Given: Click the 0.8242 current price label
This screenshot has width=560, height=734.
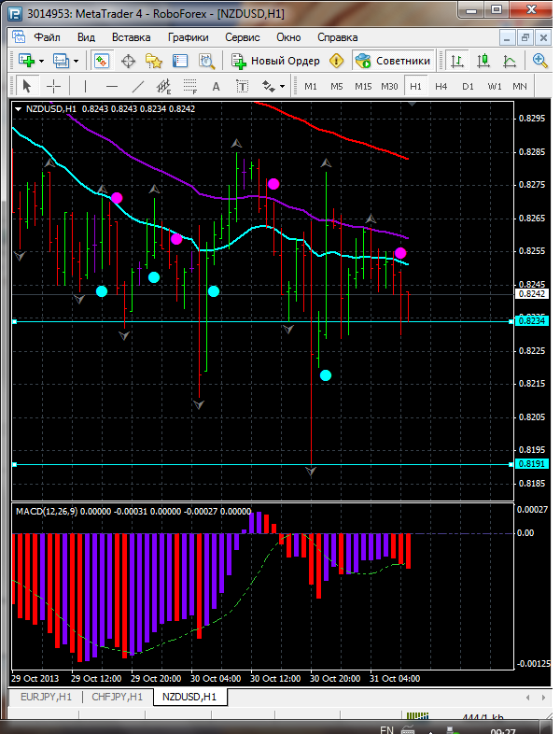Looking at the screenshot, I should pos(531,294).
